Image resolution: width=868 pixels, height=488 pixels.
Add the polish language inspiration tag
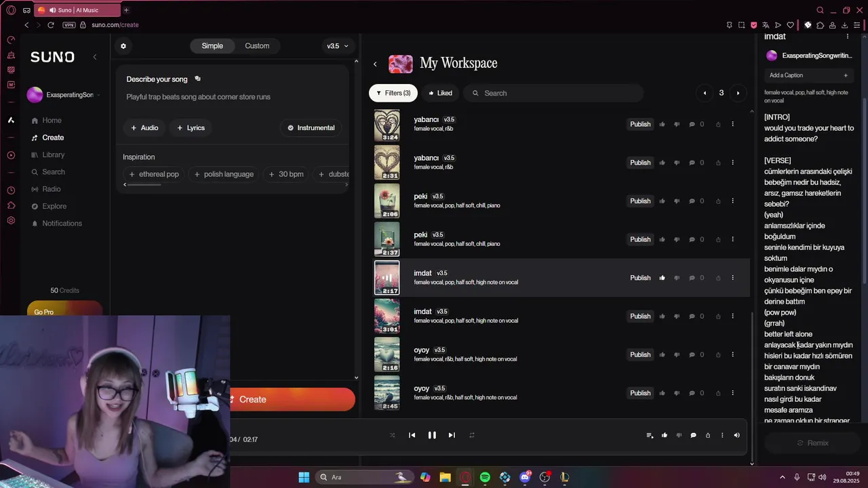pyautogui.click(x=224, y=174)
